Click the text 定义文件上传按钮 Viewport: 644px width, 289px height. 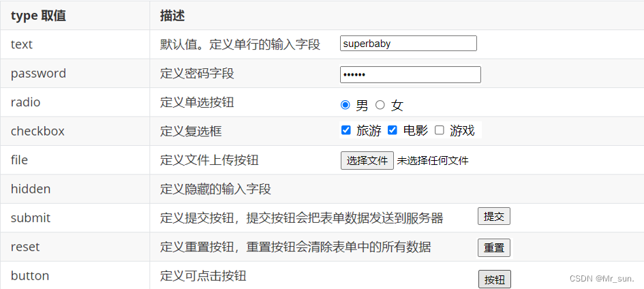[x=209, y=160]
